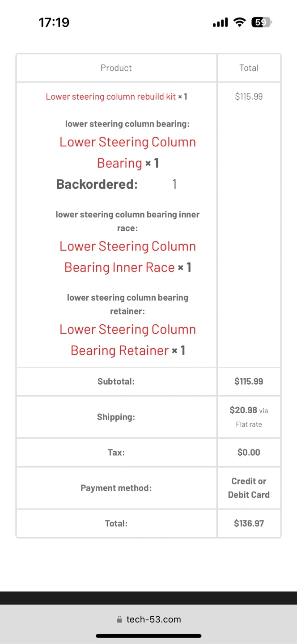Tap the order total $136.97
The width and height of the screenshot is (297, 644).
(249, 523)
